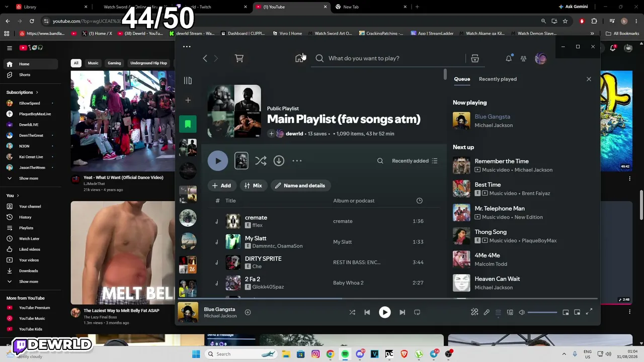Toggle shuffle in the bottom player bar
This screenshot has height=362, width=644.
click(x=352, y=312)
